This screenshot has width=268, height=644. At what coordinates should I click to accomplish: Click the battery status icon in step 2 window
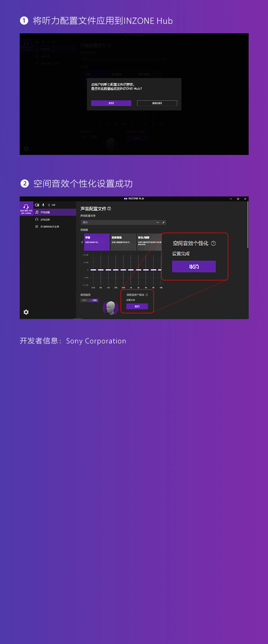point(37,205)
